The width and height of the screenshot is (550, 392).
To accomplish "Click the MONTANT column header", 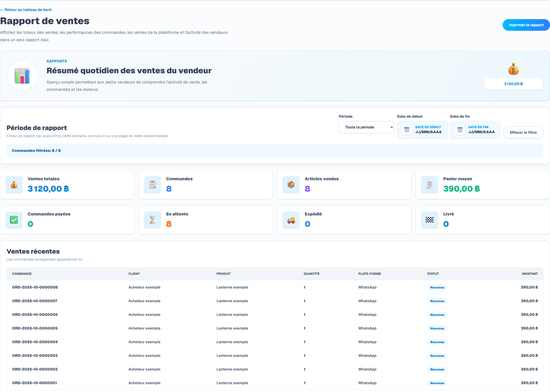I will pyautogui.click(x=530, y=274).
